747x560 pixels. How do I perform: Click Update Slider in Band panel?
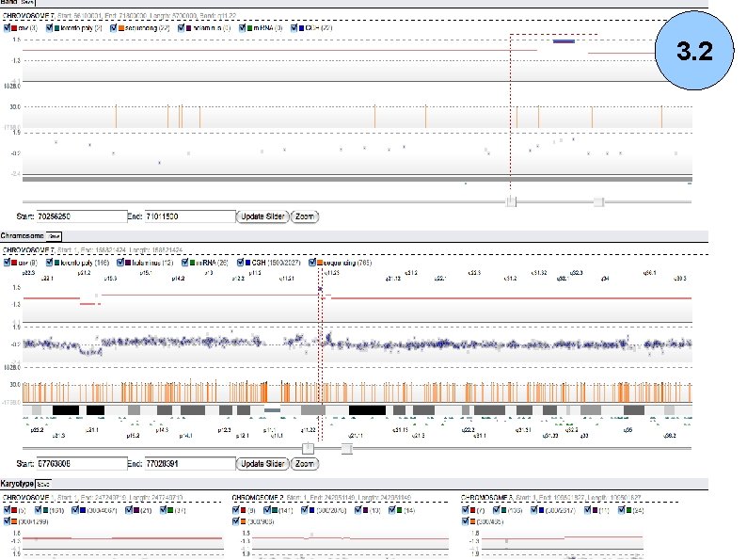[262, 216]
